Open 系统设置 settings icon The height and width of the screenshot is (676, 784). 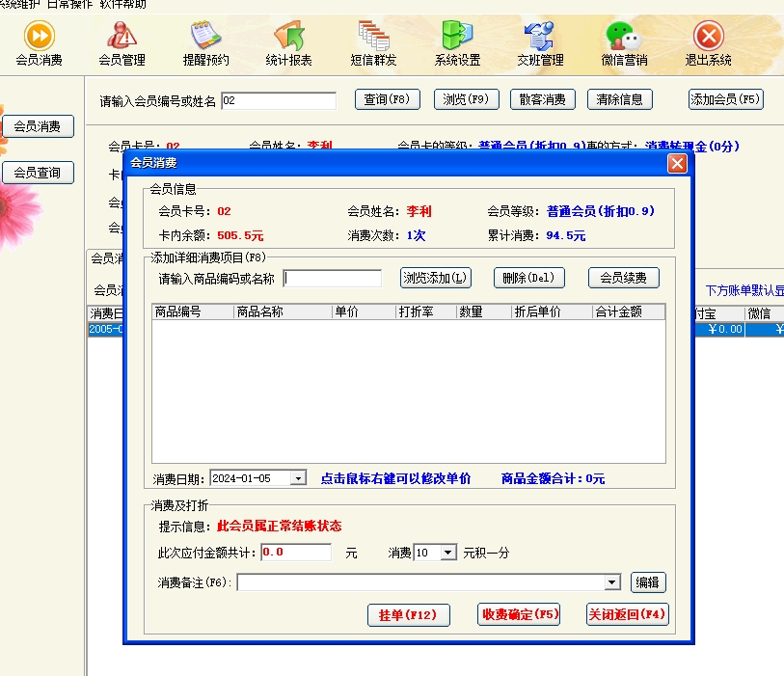457,43
